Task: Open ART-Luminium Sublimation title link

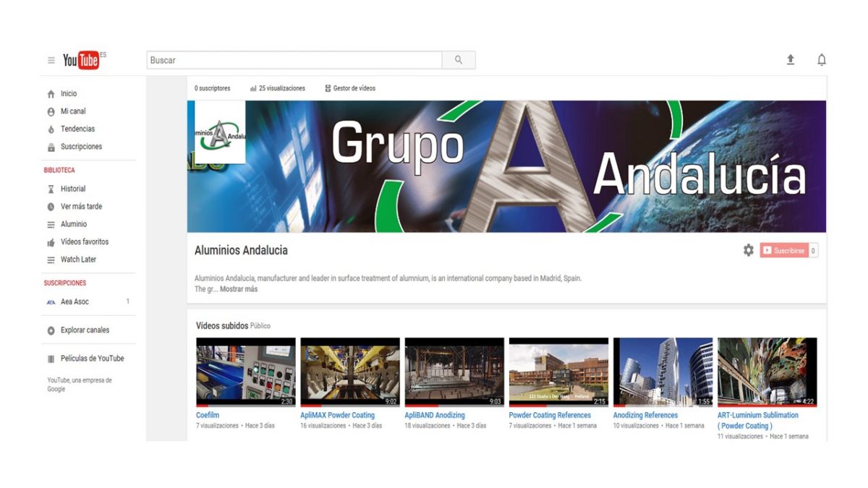Action: 758,420
